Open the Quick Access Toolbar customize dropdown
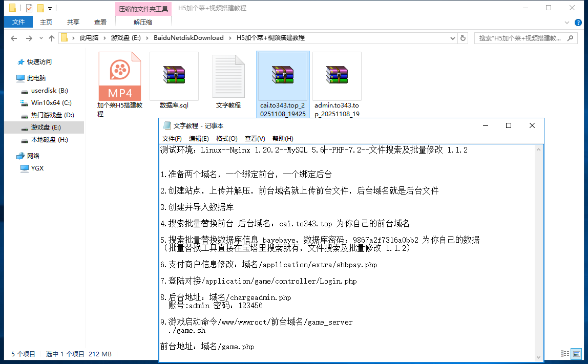 point(50,8)
